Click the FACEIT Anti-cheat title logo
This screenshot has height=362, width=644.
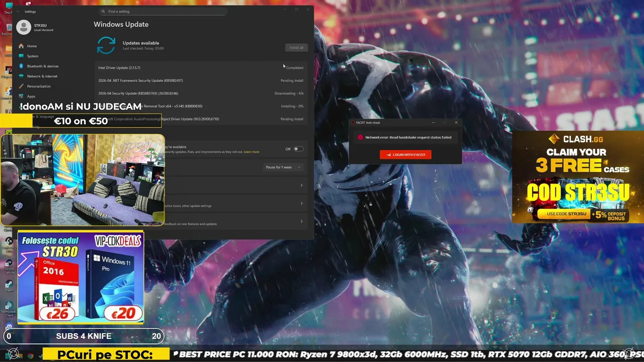coord(353,122)
